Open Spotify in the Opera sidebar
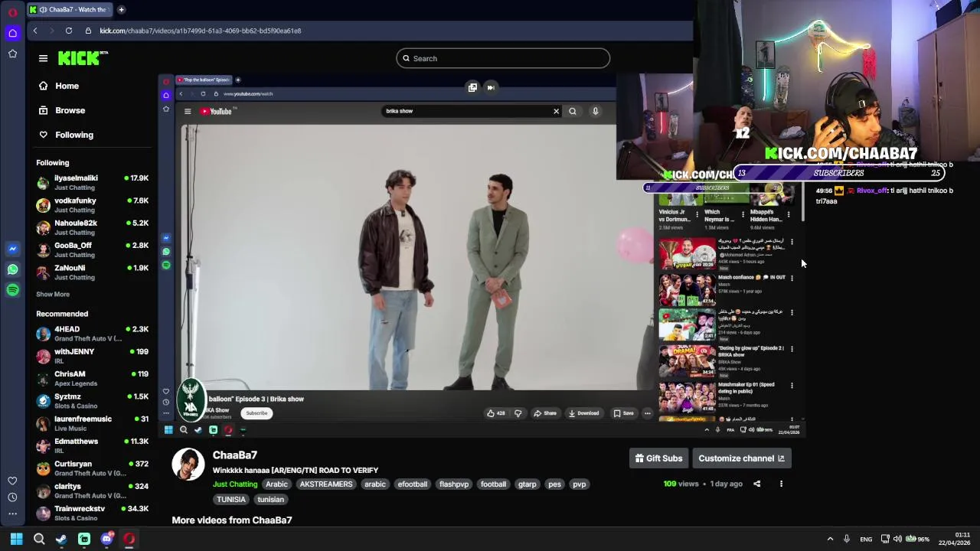Image resolution: width=980 pixels, height=551 pixels. 12,290
